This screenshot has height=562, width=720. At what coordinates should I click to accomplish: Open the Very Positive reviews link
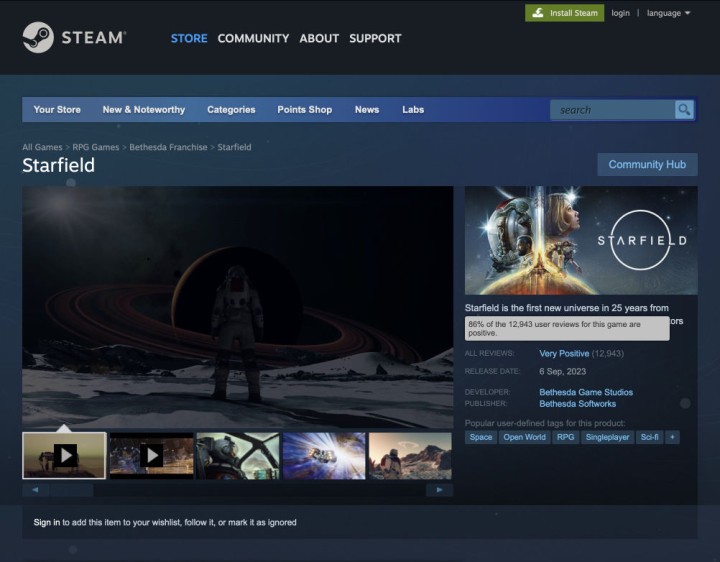[564, 354]
